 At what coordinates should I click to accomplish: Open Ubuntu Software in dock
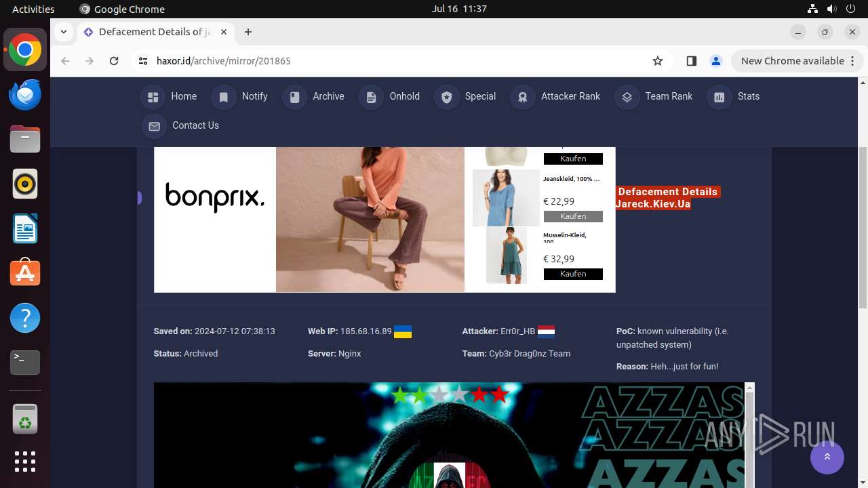tap(25, 273)
